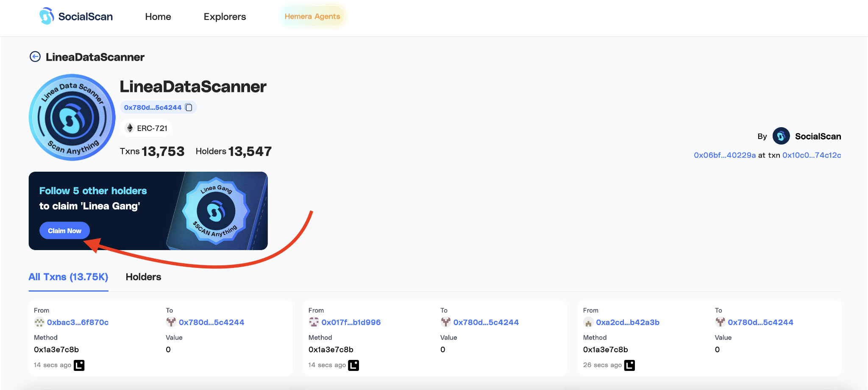Click the method 0x1a3e7c8b in the third card
The height and width of the screenshot is (390, 868).
point(606,350)
